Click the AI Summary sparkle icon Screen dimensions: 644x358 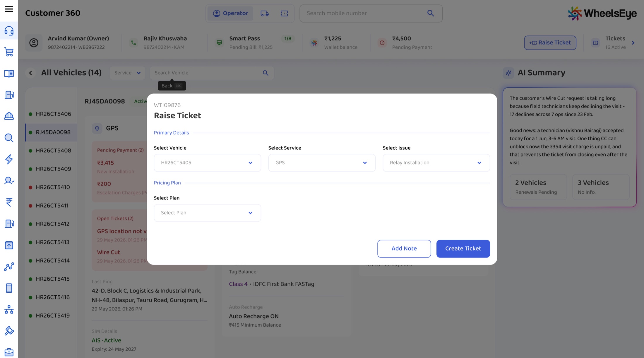[508, 73]
